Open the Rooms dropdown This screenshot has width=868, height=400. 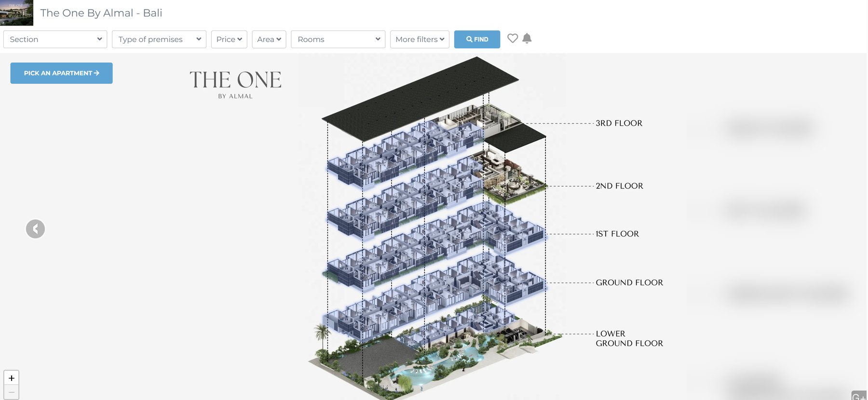coord(338,40)
